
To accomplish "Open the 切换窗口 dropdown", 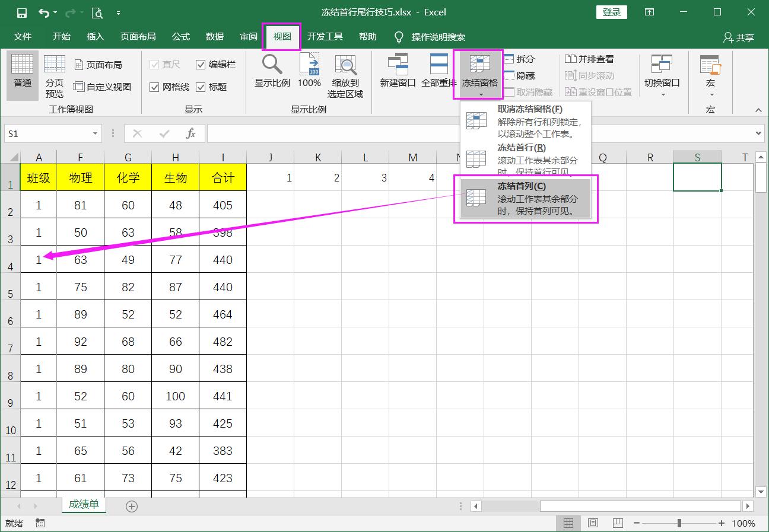I will [661, 72].
